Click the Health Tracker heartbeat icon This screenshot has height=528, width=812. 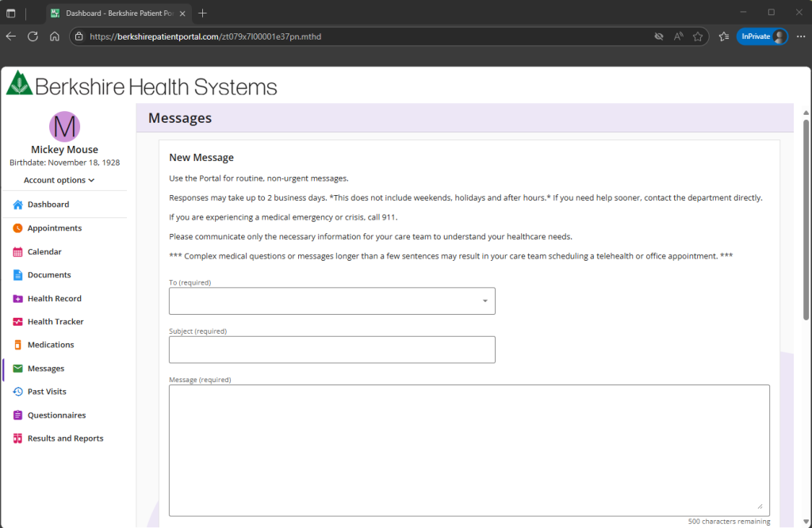(x=17, y=322)
